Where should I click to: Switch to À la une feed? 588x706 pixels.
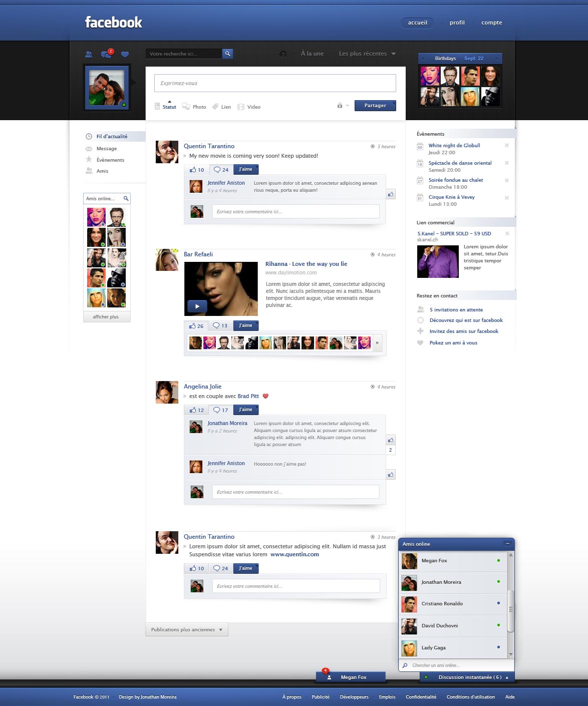click(x=312, y=54)
